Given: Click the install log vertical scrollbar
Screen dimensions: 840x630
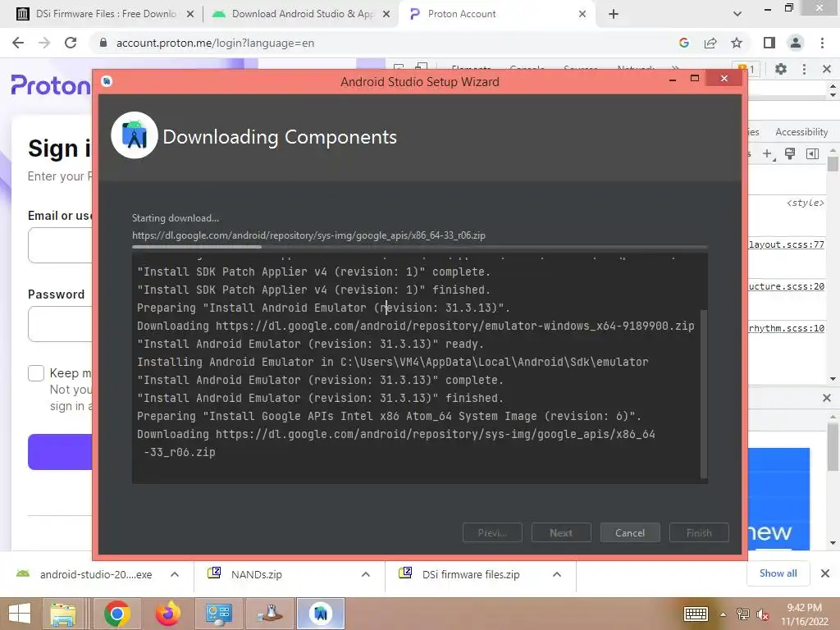Looking at the screenshot, I should point(704,394).
